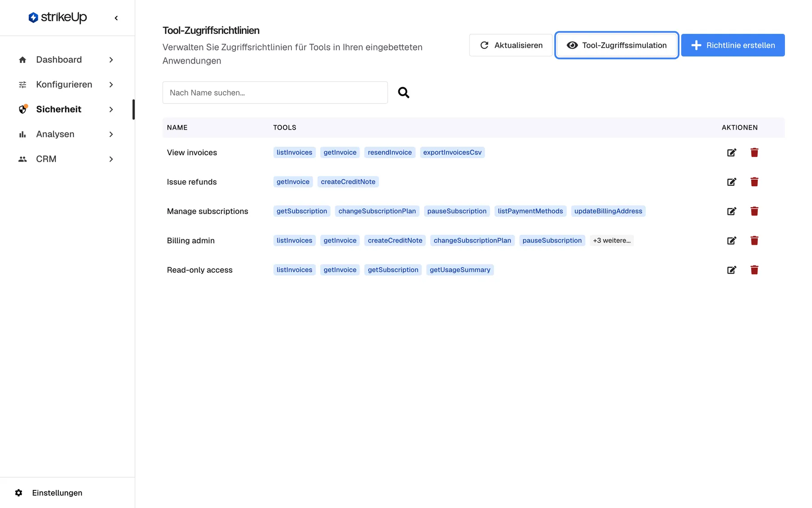Click the strikeUp logo

click(x=57, y=18)
